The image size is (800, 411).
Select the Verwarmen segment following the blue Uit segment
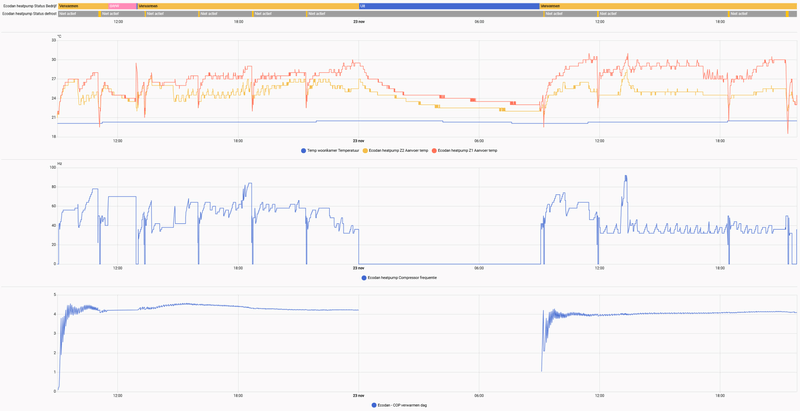(669, 6)
